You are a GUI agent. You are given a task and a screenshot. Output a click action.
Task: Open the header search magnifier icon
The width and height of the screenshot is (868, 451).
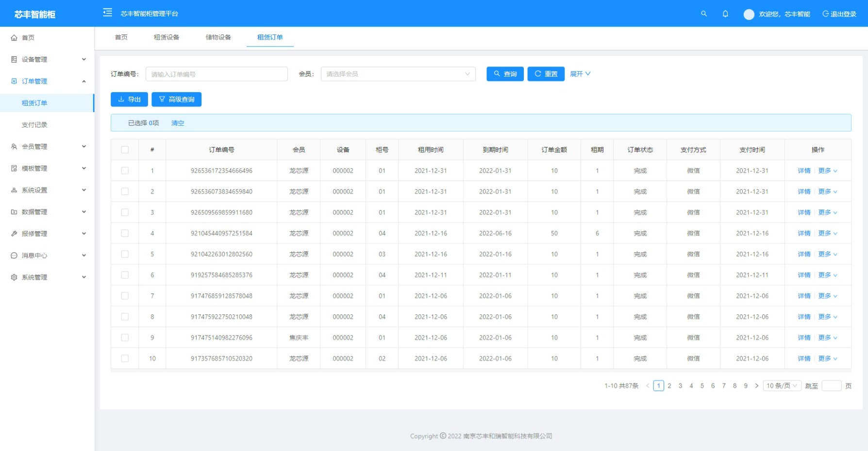pos(704,14)
